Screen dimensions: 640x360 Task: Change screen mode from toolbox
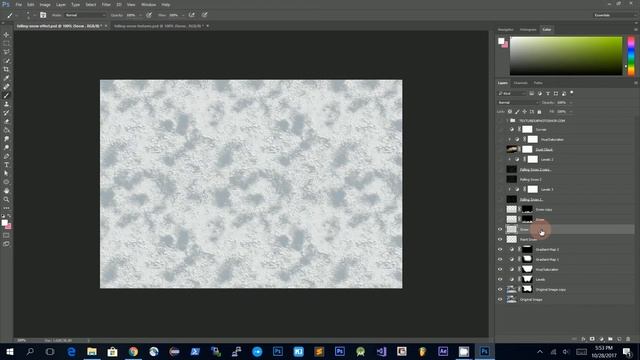[6, 244]
